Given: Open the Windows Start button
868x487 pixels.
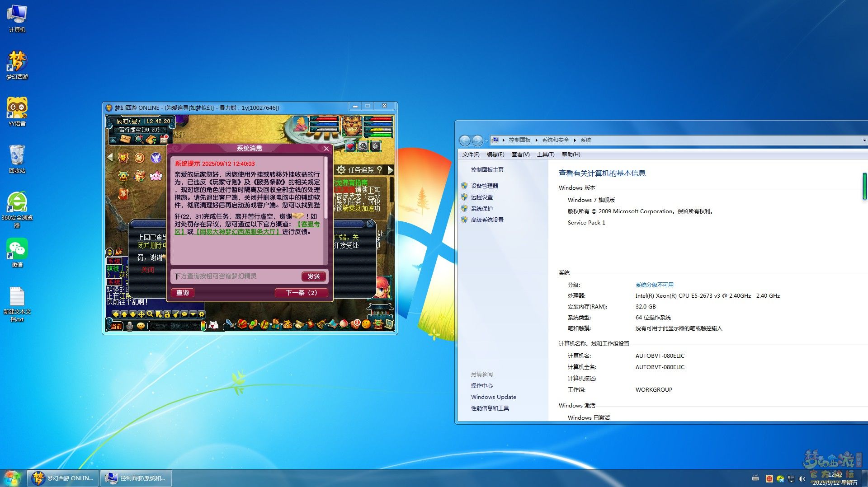Looking at the screenshot, I should (x=12, y=478).
